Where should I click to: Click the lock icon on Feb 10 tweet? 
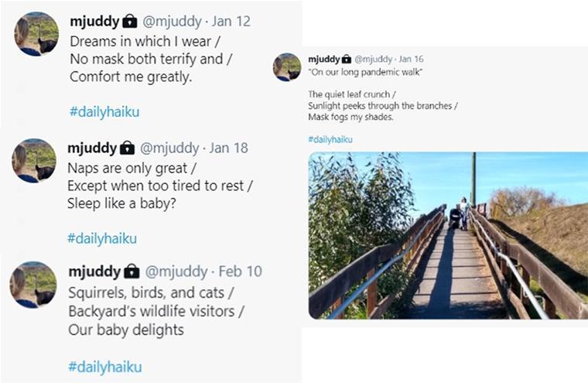(x=132, y=272)
